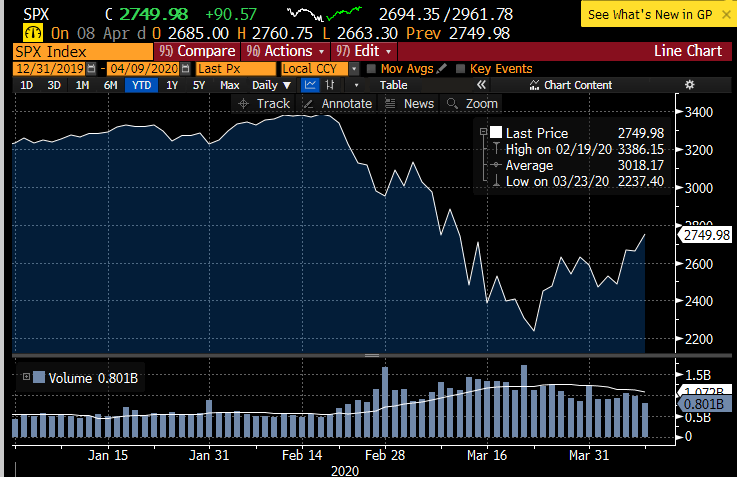
Task: Edit moving averages with pencil icon
Action: click(441, 69)
